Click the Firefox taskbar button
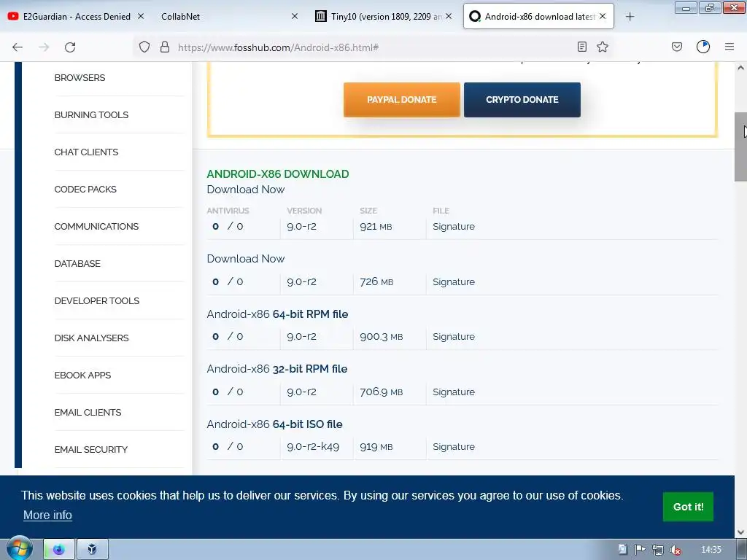 59,550
